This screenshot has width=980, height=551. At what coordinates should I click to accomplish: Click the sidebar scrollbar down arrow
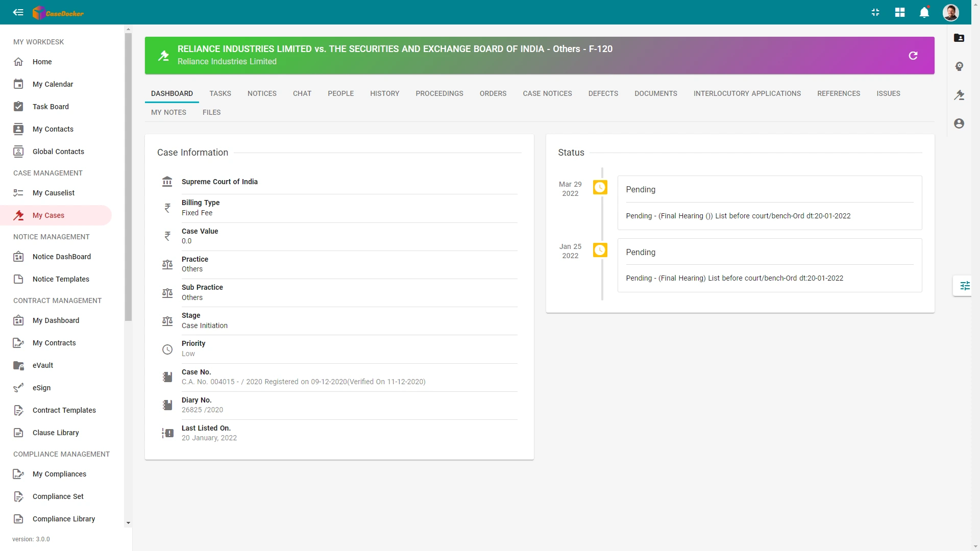tap(128, 523)
